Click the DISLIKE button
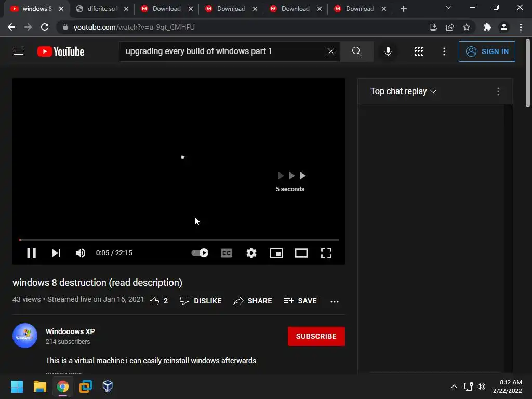This screenshot has width=532, height=399. 201,301
